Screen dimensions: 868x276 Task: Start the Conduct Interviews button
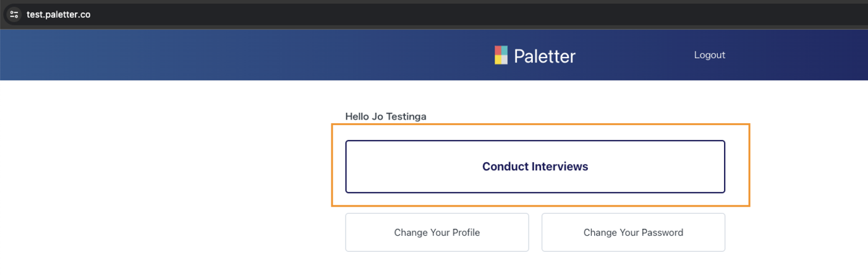[535, 166]
